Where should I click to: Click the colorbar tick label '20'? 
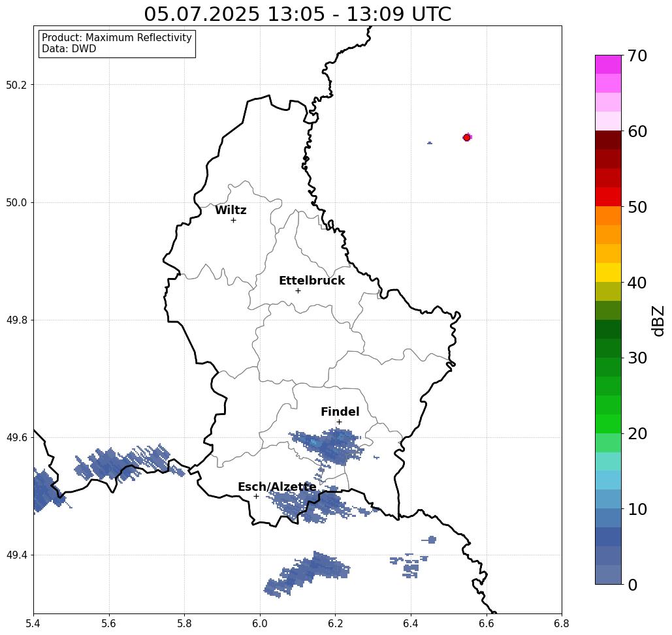coord(637,433)
